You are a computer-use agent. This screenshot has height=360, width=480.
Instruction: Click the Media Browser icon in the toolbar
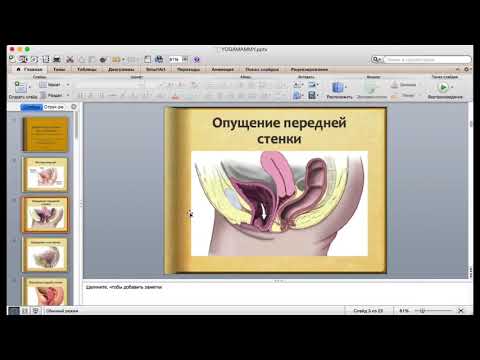click(x=159, y=59)
